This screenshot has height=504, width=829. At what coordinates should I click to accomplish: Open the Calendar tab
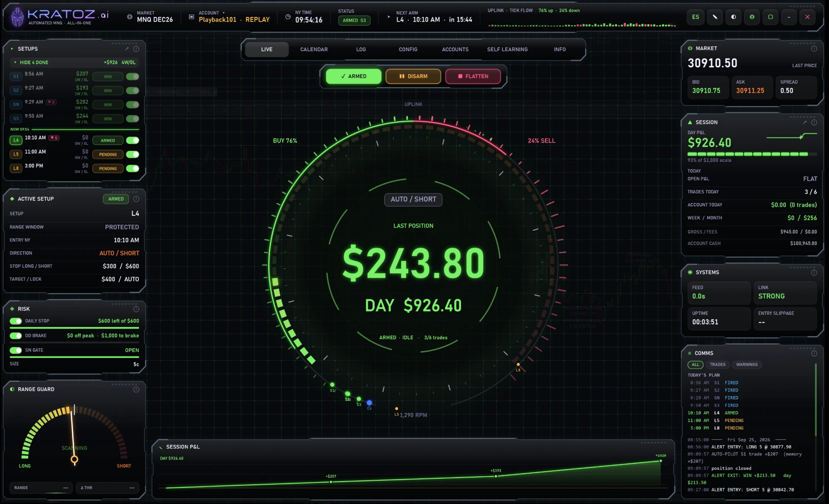[314, 49]
